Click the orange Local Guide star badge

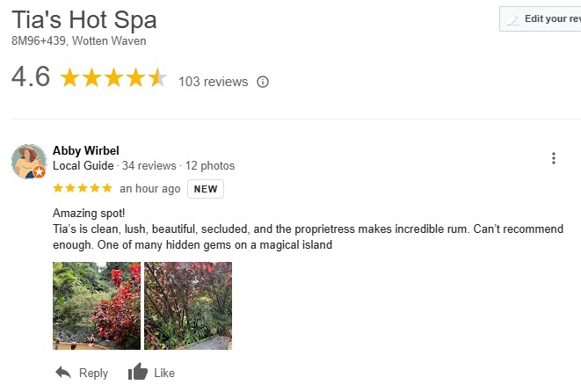pos(40,172)
